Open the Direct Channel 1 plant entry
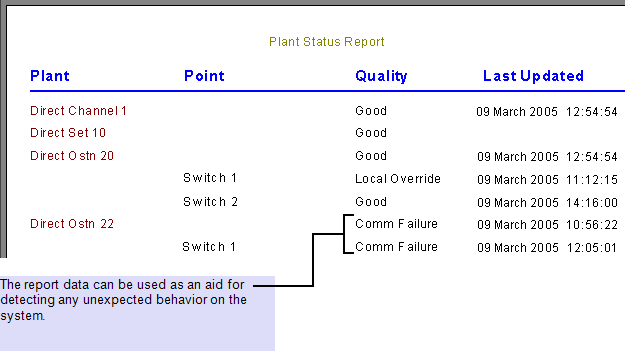625x361 pixels. [79, 111]
